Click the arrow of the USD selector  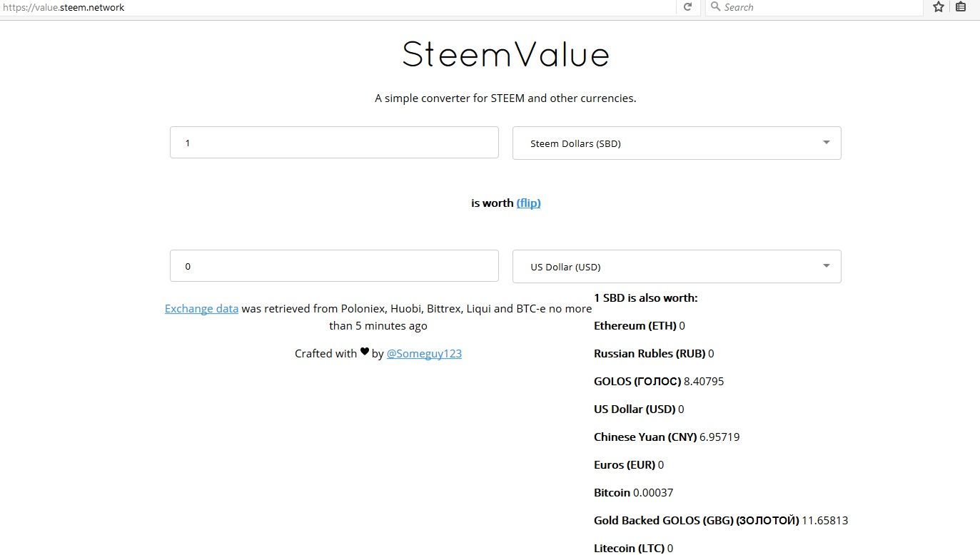click(x=826, y=266)
